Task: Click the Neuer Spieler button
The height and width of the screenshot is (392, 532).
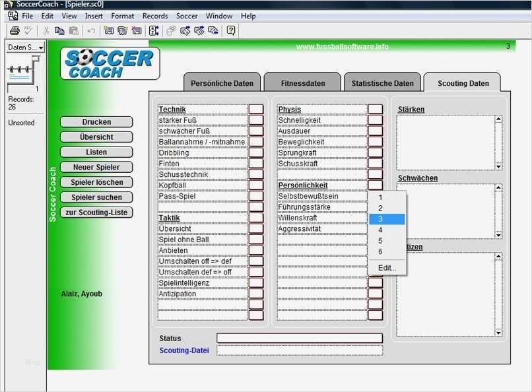Action: [96, 167]
